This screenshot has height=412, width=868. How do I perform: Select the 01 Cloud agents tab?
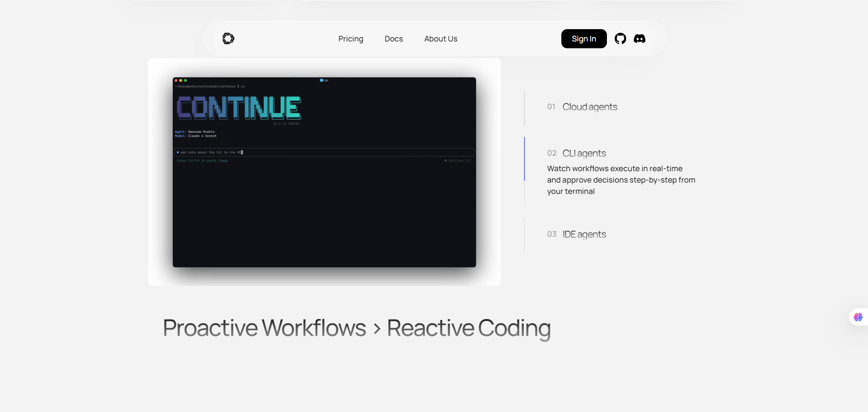pyautogui.click(x=582, y=107)
